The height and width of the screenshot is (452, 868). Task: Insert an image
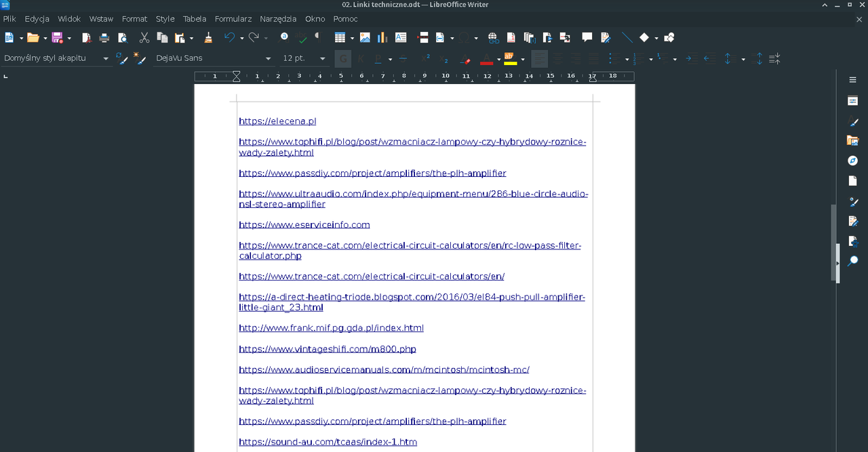[365, 37]
